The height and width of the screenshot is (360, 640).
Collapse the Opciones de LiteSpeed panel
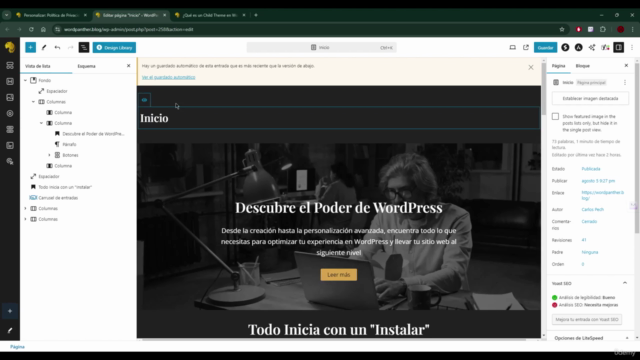(627, 338)
